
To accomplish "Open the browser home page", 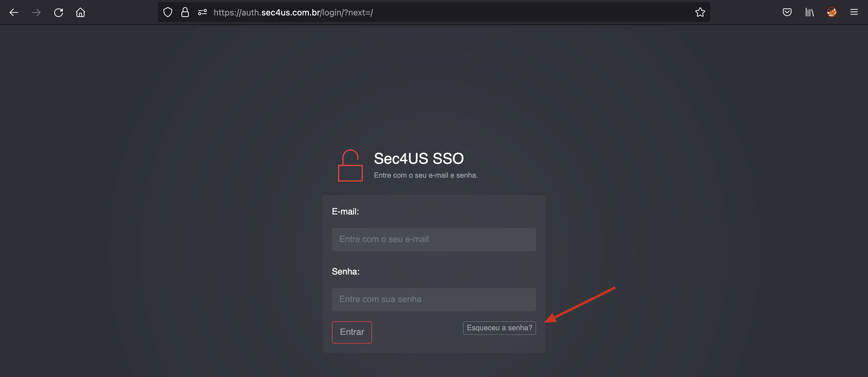I will [x=80, y=13].
